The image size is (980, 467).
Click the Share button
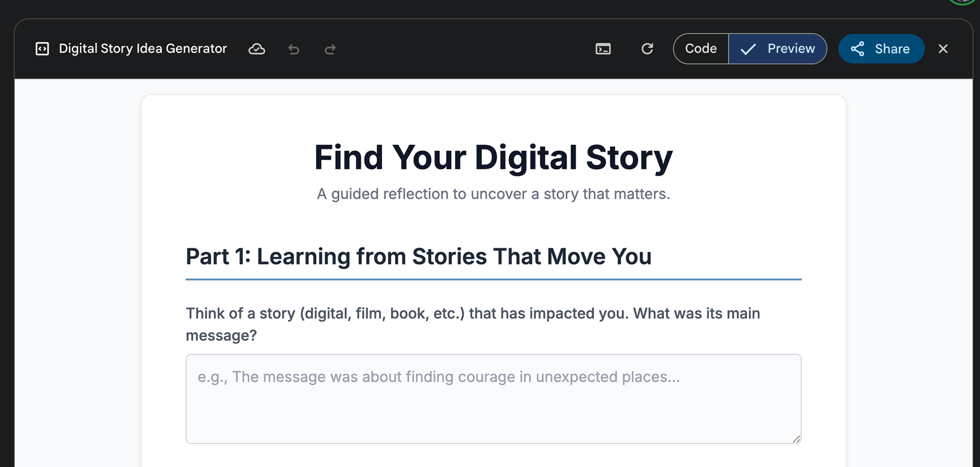pyautogui.click(x=881, y=49)
